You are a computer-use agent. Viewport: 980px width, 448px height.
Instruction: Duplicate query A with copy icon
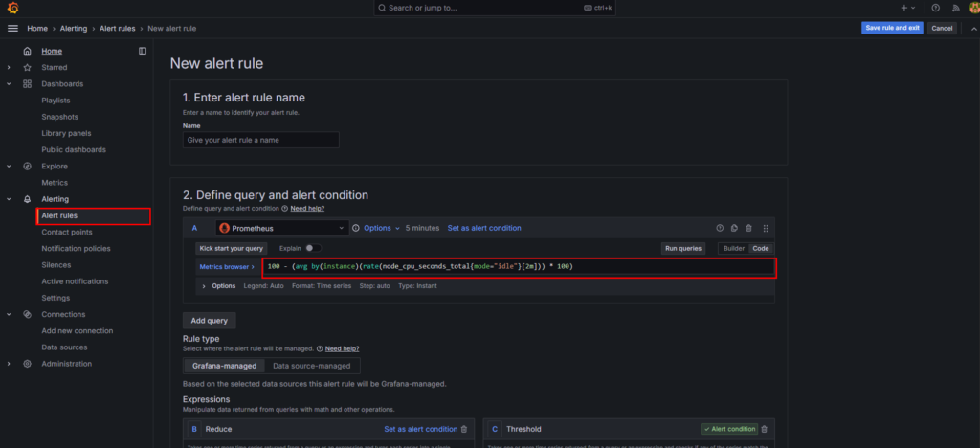pos(734,228)
